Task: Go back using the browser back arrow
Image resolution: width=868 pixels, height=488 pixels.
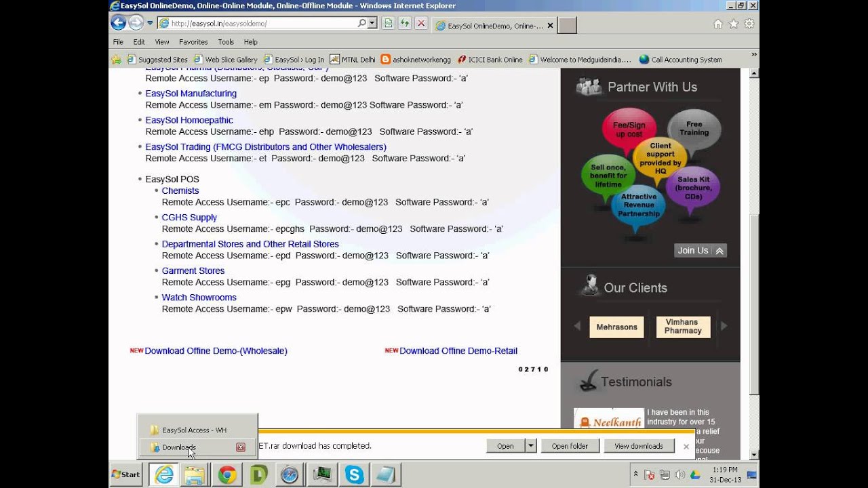Action: pos(118,23)
